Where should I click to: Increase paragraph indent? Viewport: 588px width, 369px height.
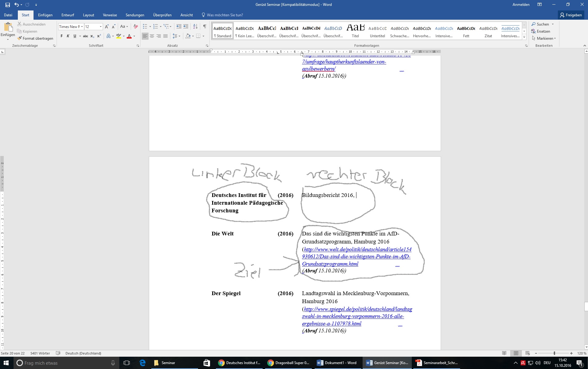[186, 26]
